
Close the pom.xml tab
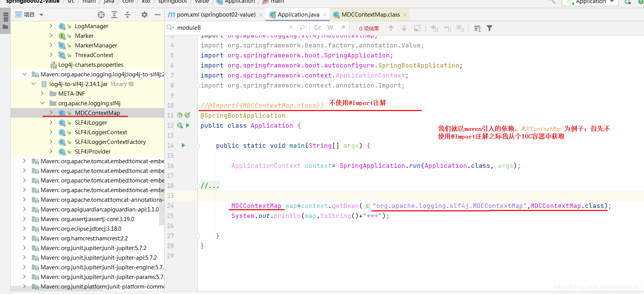(x=261, y=15)
